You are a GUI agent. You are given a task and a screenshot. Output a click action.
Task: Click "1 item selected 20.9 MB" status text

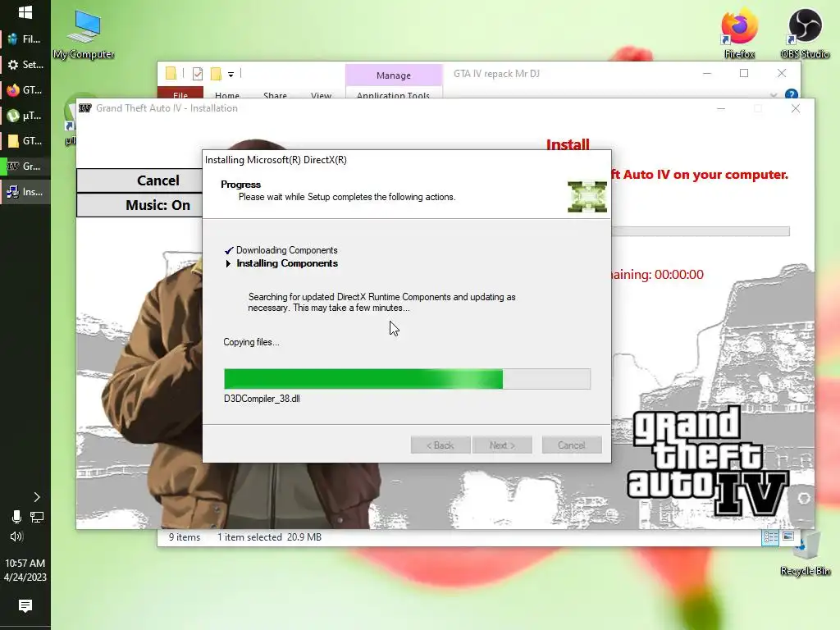point(269,537)
